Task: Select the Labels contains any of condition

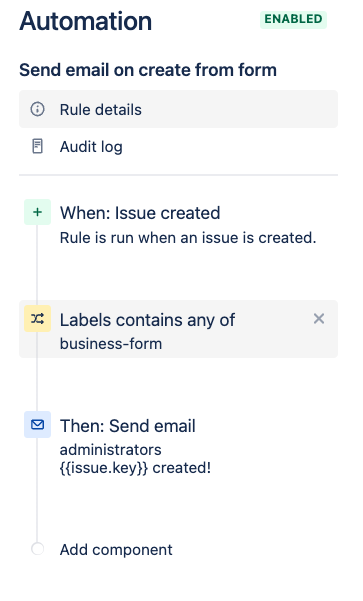Action: pyautogui.click(x=178, y=329)
